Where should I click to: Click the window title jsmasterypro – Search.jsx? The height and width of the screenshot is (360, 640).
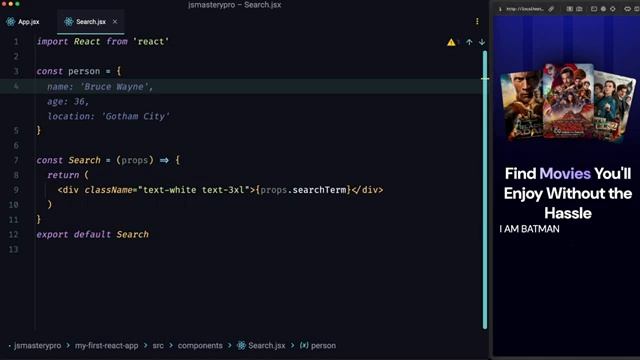point(235,5)
